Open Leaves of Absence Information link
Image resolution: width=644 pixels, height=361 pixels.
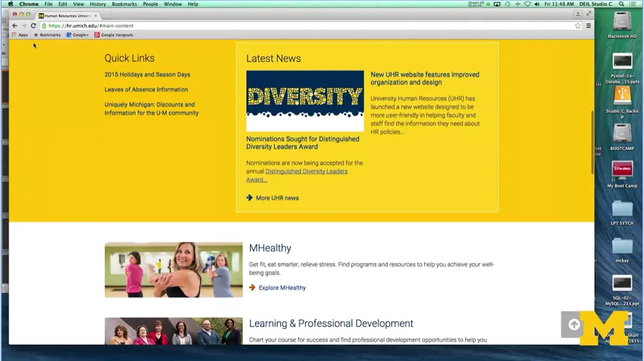(x=146, y=90)
